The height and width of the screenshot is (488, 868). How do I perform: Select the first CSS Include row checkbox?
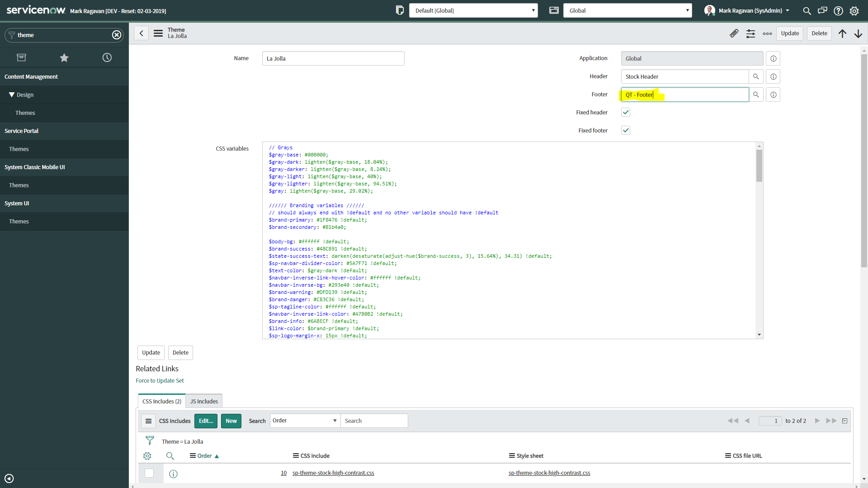pyautogui.click(x=150, y=473)
